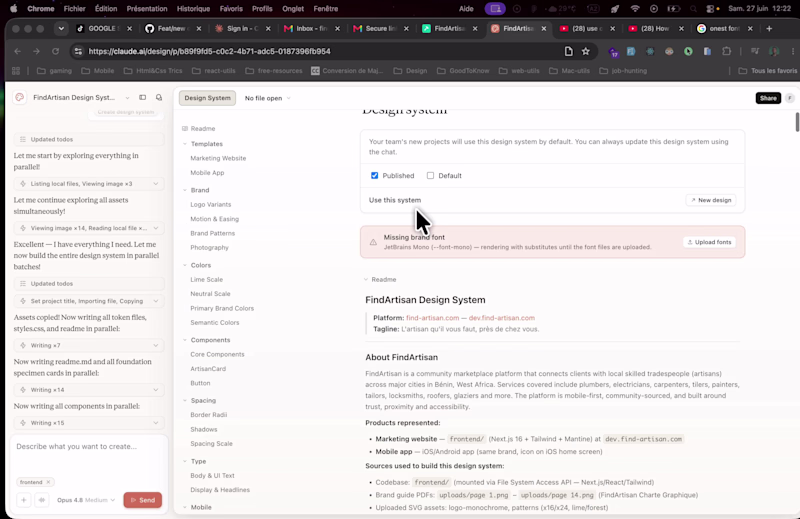Viewport: 800px width, 519px height.
Task: Open the tab search dropdown arrow
Action: pos(61,29)
